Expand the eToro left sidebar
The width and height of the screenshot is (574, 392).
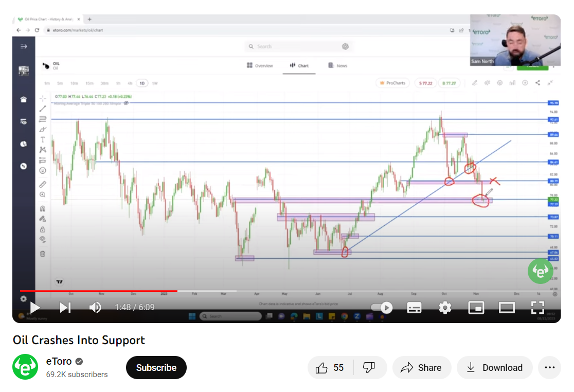coord(24,46)
